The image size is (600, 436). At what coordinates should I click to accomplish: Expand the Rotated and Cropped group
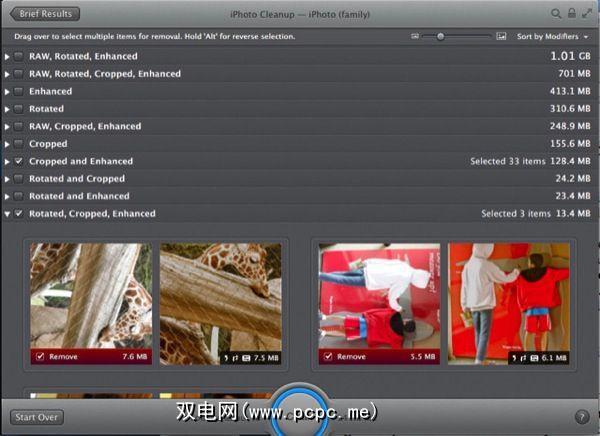point(8,179)
